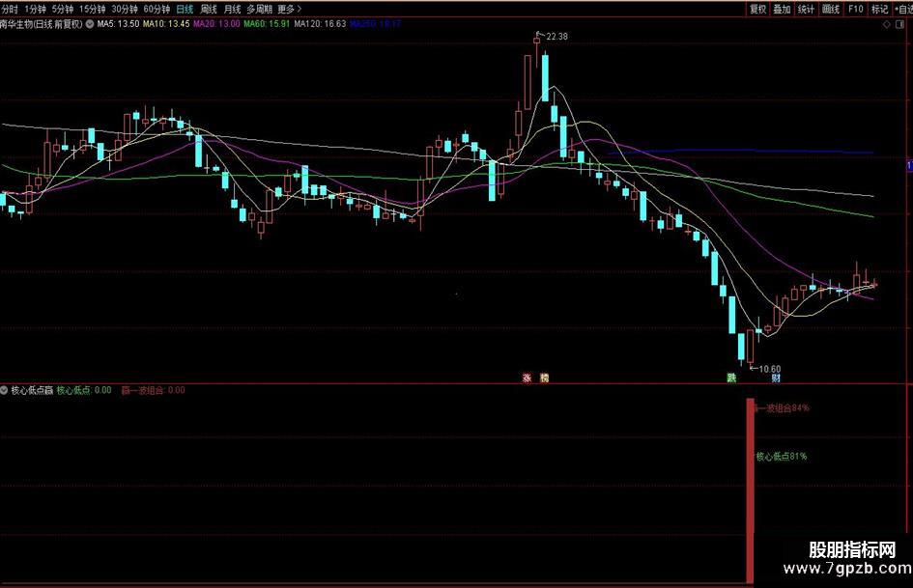Click the tall red indicator signal bar

(x=750, y=490)
